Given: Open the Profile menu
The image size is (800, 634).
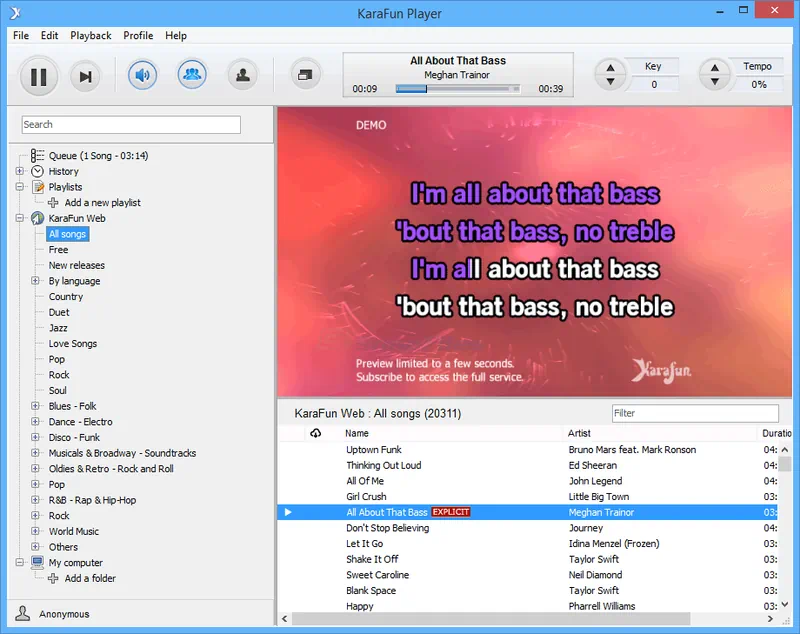Looking at the screenshot, I should coord(138,35).
